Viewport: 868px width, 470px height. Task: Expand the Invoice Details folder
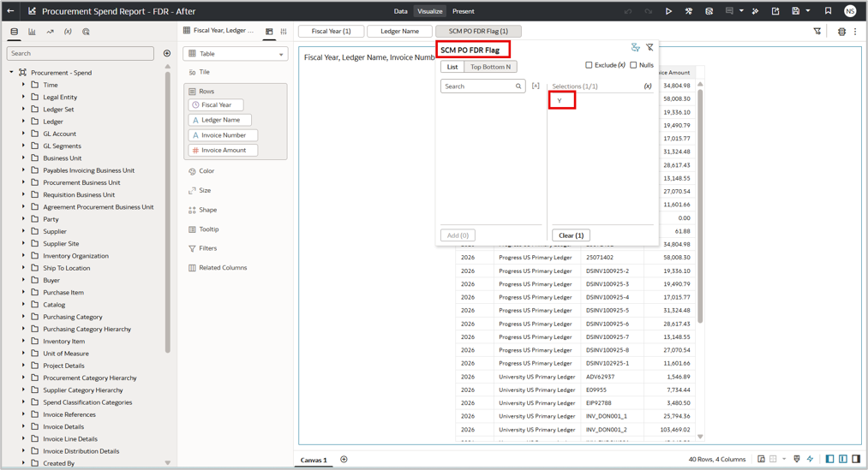[23, 426]
